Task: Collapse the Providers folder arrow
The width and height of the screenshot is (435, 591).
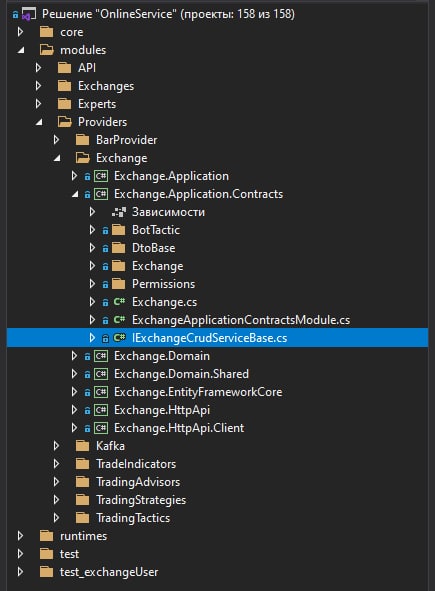Action: click(39, 122)
